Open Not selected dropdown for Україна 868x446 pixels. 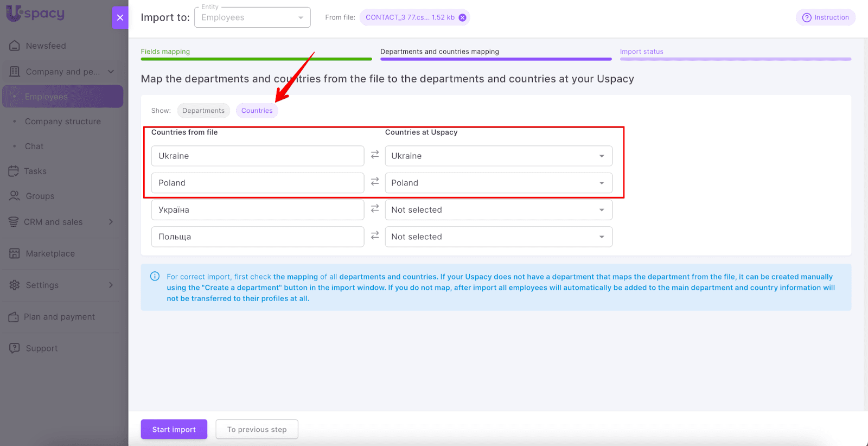tap(499, 210)
